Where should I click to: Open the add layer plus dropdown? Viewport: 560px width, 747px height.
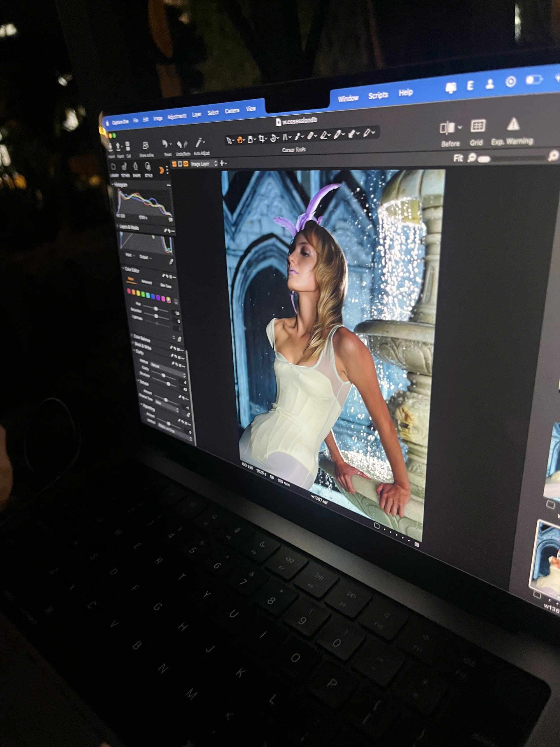(x=223, y=163)
